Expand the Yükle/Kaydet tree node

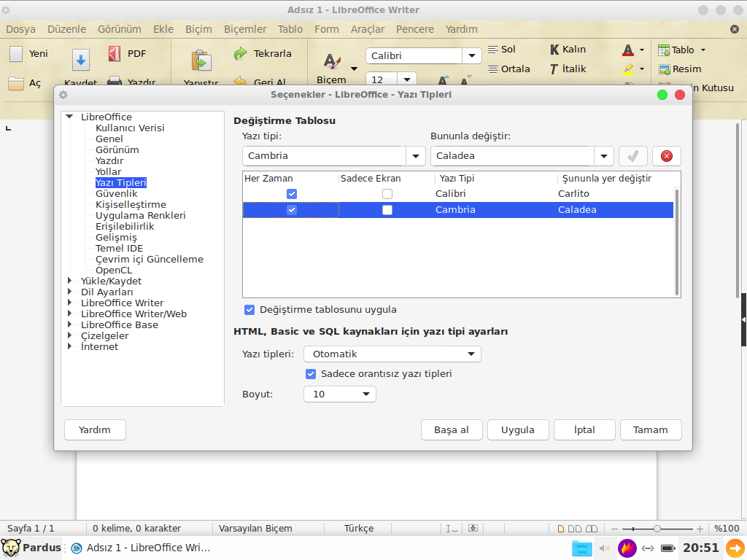click(x=69, y=281)
